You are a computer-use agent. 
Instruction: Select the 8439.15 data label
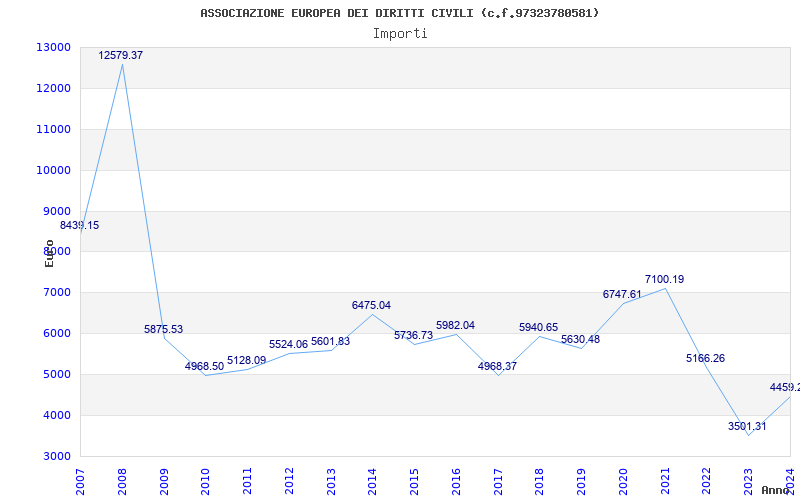tap(80, 226)
